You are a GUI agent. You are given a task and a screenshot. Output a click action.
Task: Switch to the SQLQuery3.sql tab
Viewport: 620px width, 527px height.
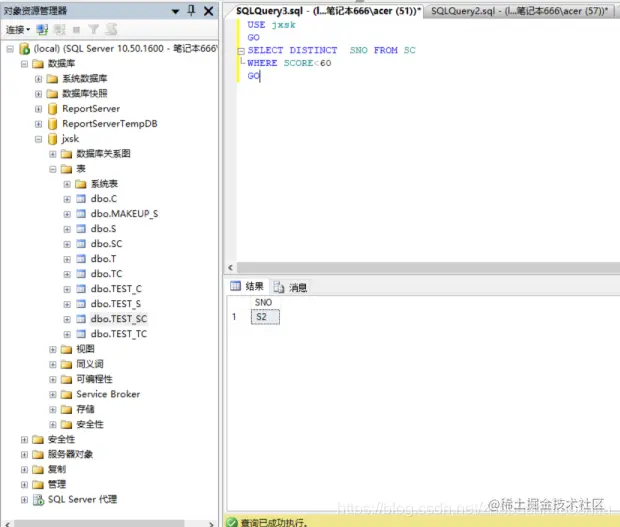click(328, 11)
